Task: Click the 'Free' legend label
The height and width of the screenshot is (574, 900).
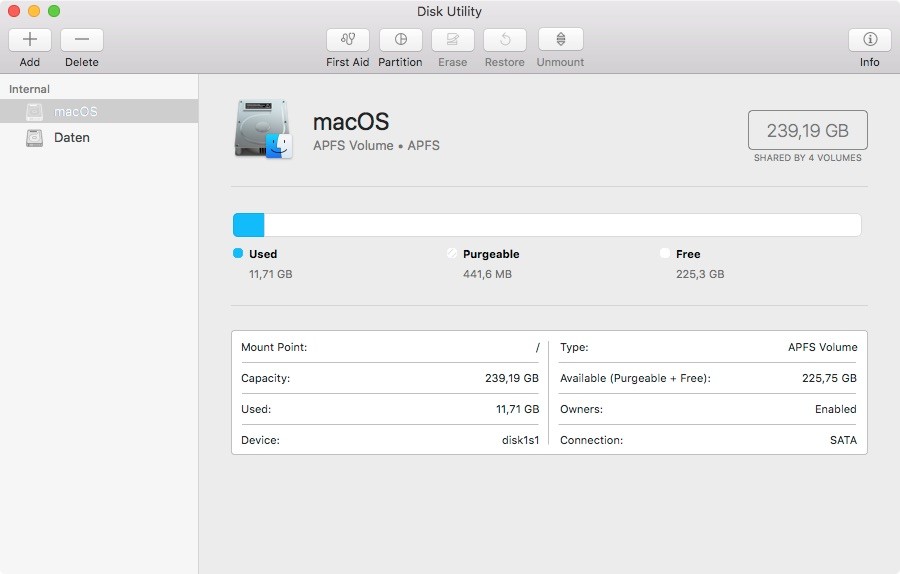Action: click(688, 254)
